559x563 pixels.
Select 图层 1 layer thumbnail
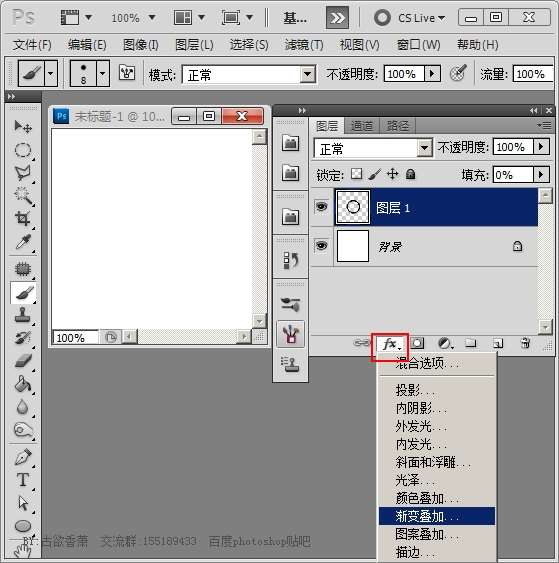click(x=353, y=207)
